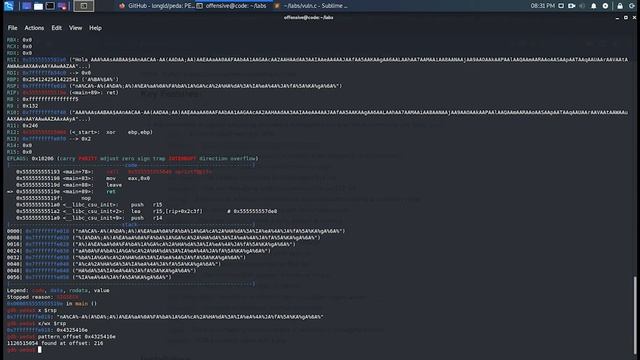Screen dimensions: 640x360
Task: Switch to the GitHub longld/peda browser window
Action: [157, 6]
